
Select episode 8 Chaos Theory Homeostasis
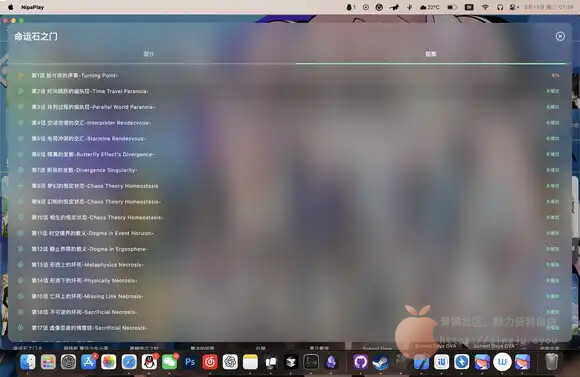(95, 186)
